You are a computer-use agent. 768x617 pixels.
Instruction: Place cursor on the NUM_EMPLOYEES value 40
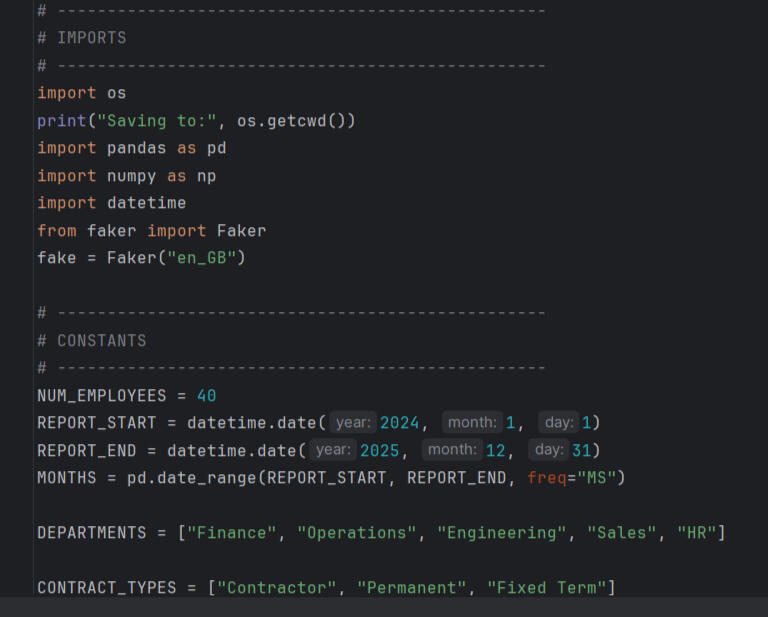(207, 395)
